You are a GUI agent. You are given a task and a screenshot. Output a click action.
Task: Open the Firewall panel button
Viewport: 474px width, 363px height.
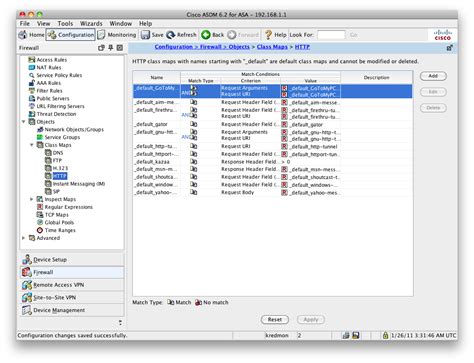pos(72,272)
